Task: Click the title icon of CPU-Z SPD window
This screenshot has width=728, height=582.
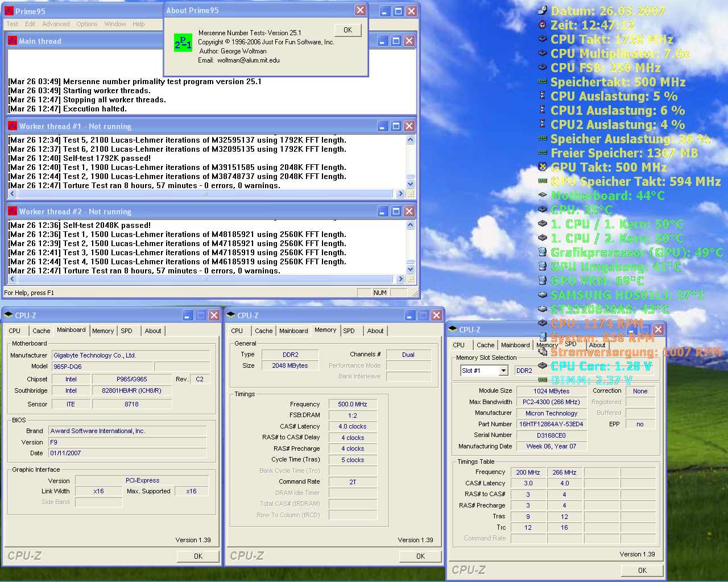Action: point(453,329)
